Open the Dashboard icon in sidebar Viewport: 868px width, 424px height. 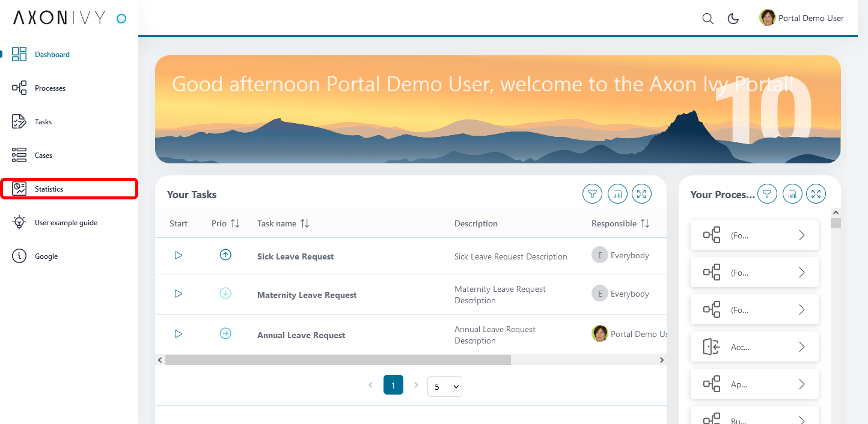click(19, 54)
